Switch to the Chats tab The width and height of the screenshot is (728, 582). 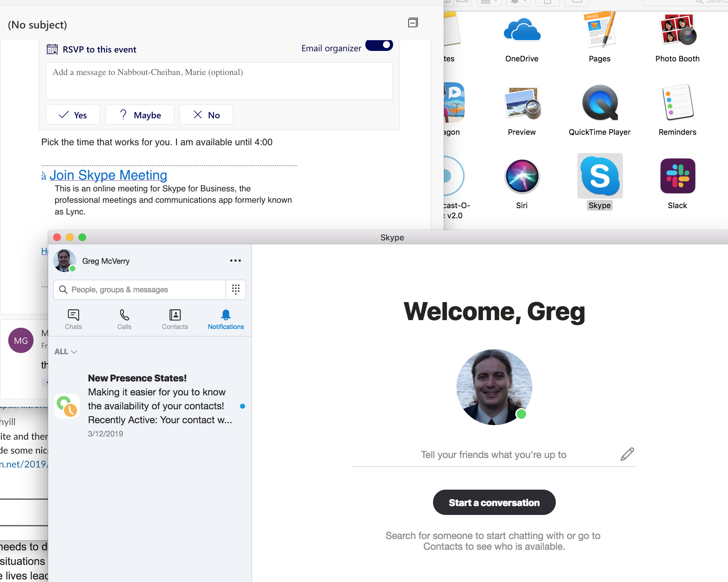point(73,319)
